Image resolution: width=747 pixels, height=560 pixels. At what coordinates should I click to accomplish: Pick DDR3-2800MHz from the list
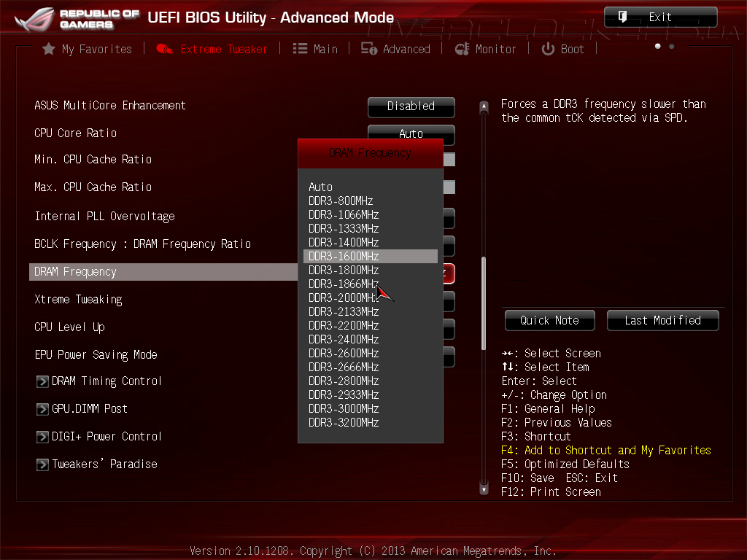(370, 381)
